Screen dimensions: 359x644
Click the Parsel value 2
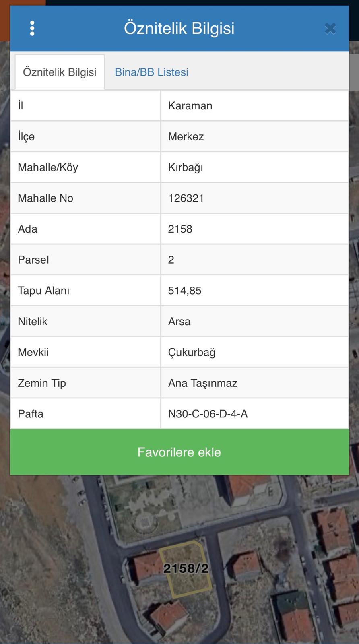click(171, 260)
